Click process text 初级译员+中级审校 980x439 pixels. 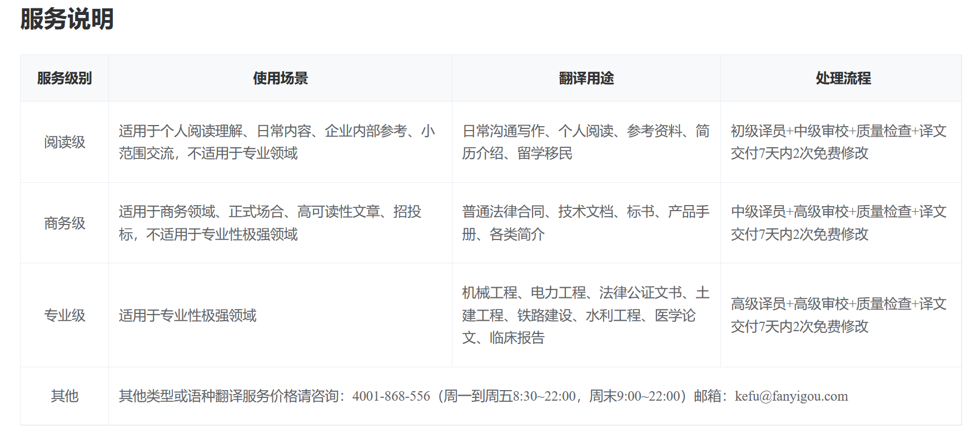[x=790, y=131]
